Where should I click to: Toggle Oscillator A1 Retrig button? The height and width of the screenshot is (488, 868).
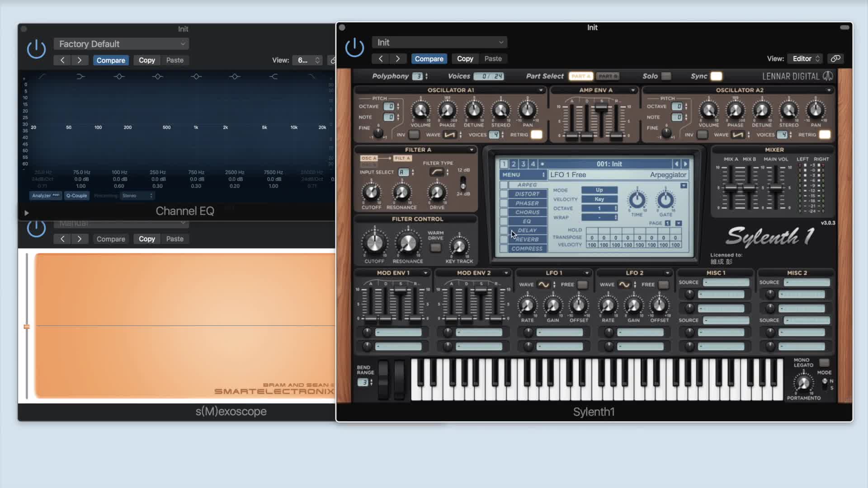pos(536,135)
